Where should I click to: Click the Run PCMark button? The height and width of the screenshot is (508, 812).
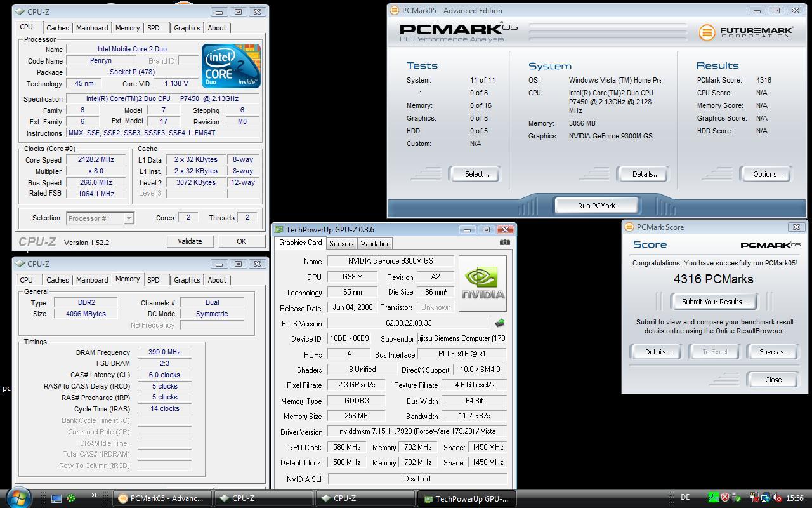click(x=596, y=206)
